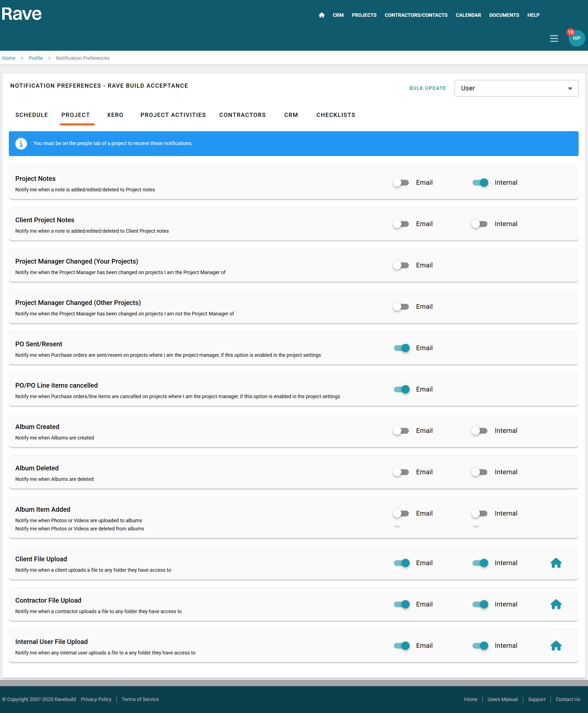
Task: Disable Email toggle for PO Sent/Resent
Action: click(x=402, y=348)
